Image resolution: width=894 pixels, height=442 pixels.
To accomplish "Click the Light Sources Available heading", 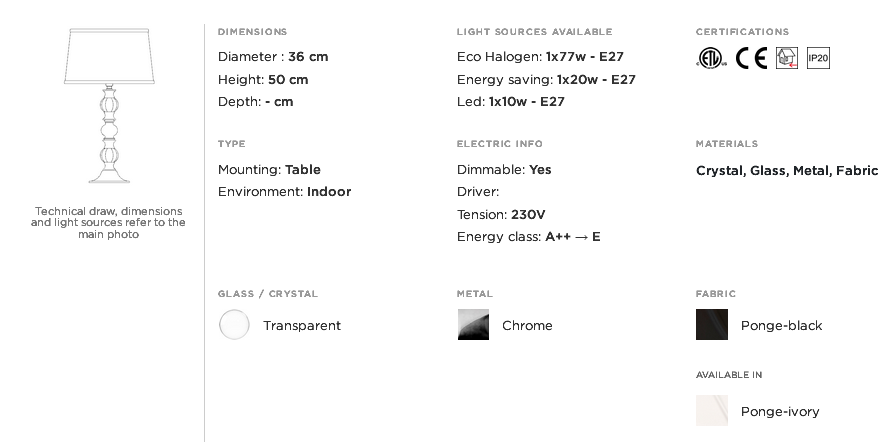I will (534, 31).
